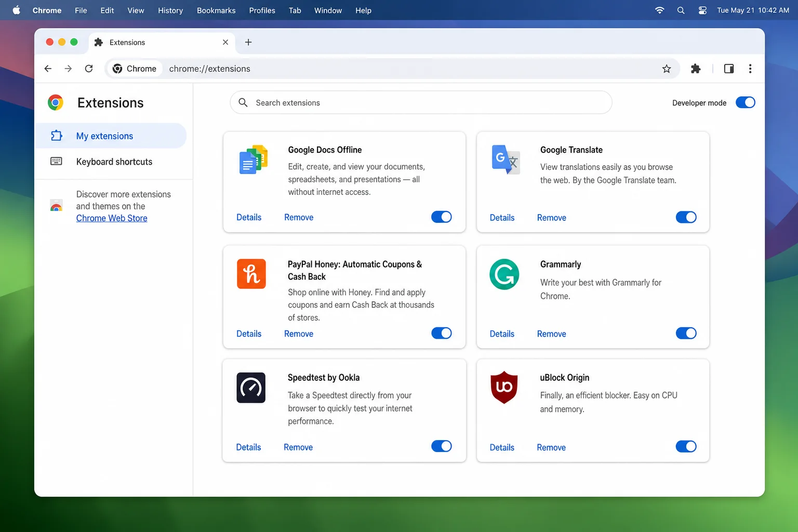The width and height of the screenshot is (798, 532).
Task: Open Spotlight search in menu bar
Action: (x=681, y=10)
